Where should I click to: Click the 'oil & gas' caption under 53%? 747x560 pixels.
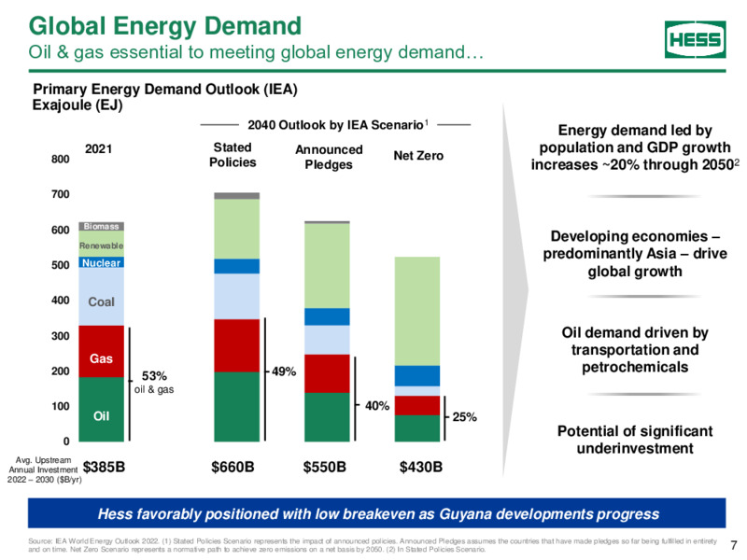(154, 389)
